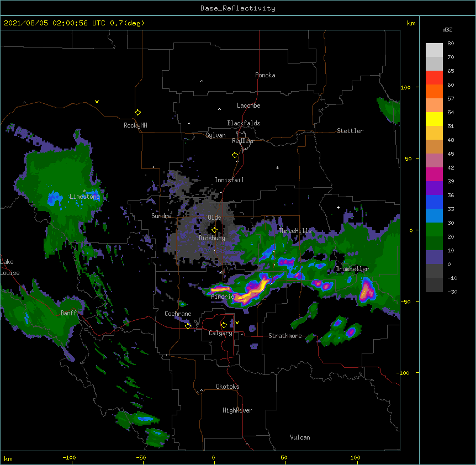Click the HighRiver town label
This screenshot has width=476, height=465.
click(237, 410)
